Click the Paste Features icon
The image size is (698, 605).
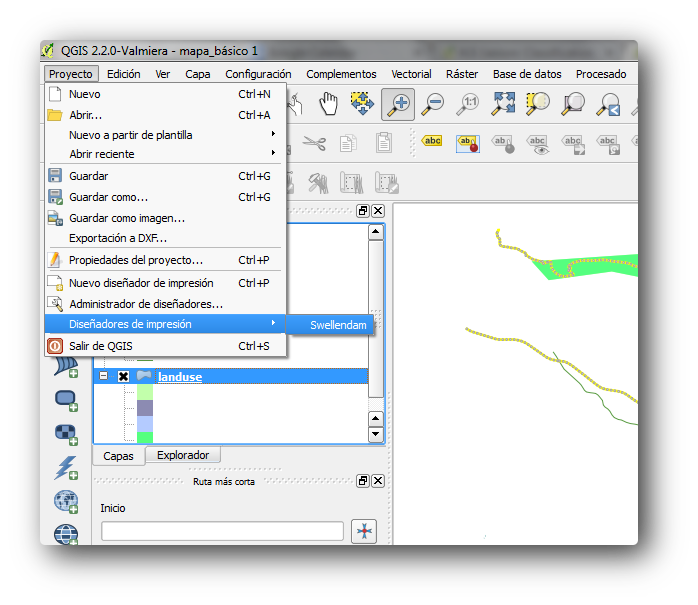pos(383,143)
